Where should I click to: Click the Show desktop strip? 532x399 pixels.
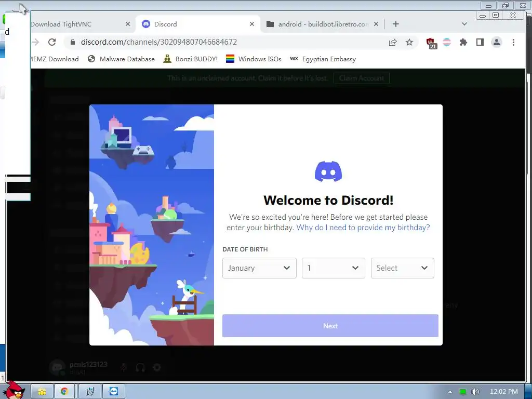[x=528, y=392]
